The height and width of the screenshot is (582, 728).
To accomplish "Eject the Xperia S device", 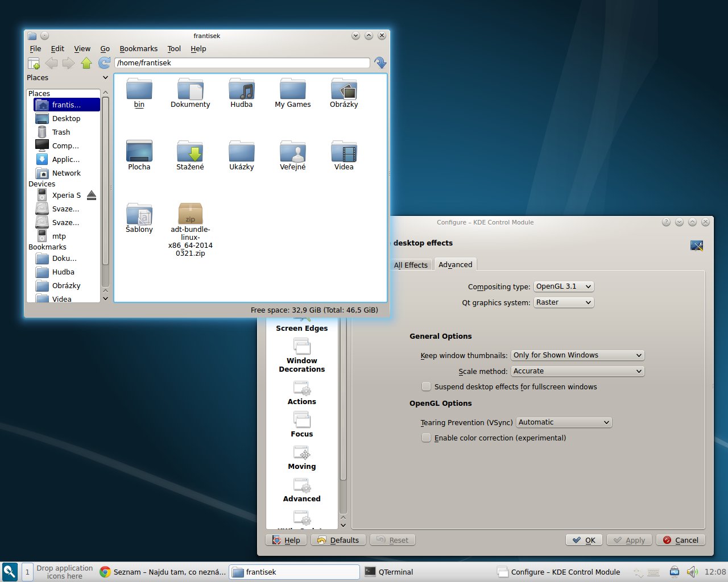I will pos(92,196).
